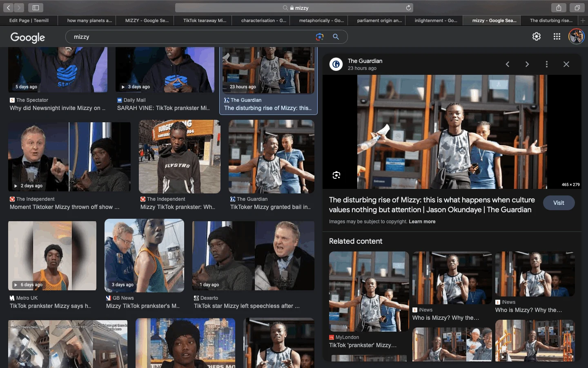Show previous image with left chevron
The width and height of the screenshot is (588, 368).
pyautogui.click(x=508, y=64)
